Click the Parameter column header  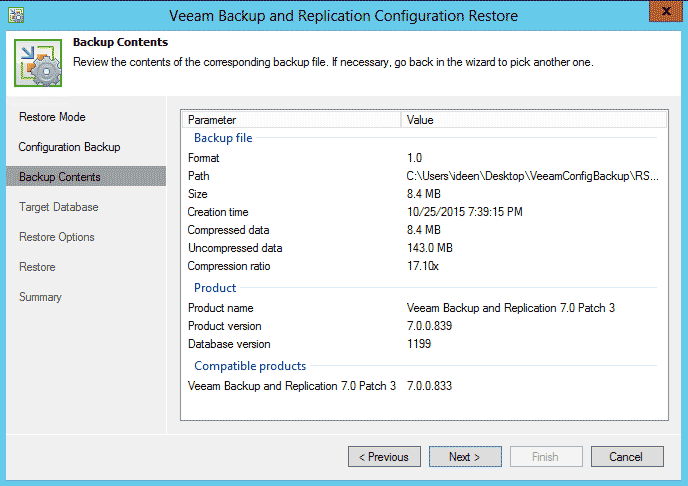tap(292, 120)
